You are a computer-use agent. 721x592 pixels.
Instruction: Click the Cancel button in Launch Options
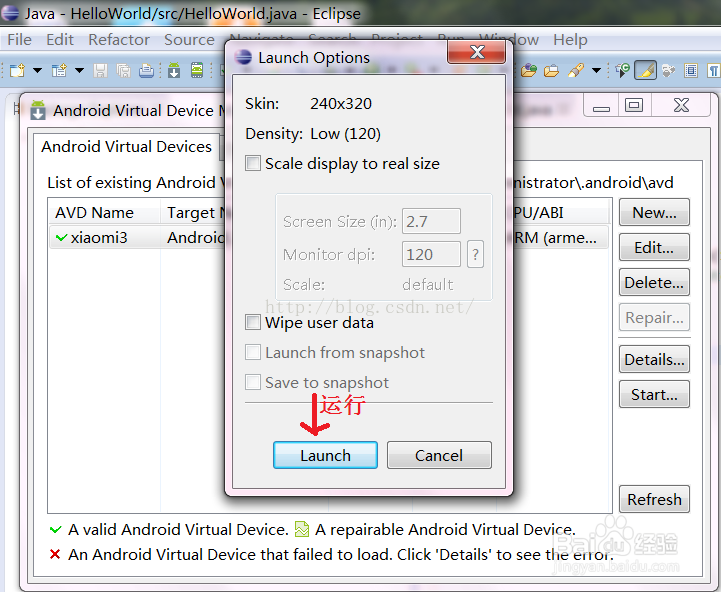tap(439, 455)
